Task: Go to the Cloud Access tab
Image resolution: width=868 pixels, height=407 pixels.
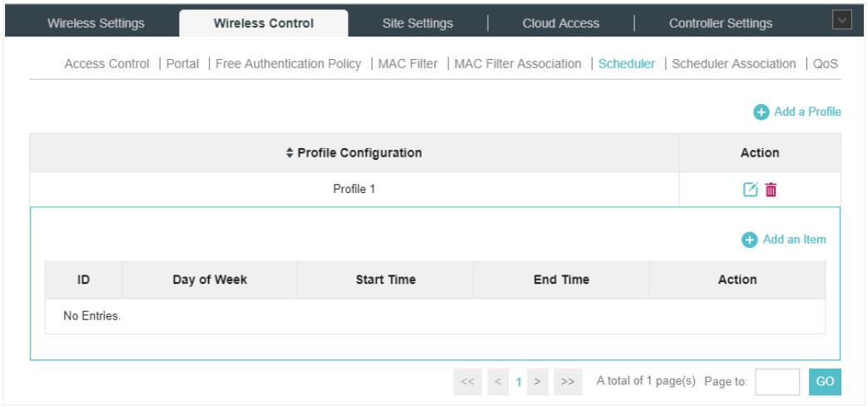Action: (x=561, y=23)
